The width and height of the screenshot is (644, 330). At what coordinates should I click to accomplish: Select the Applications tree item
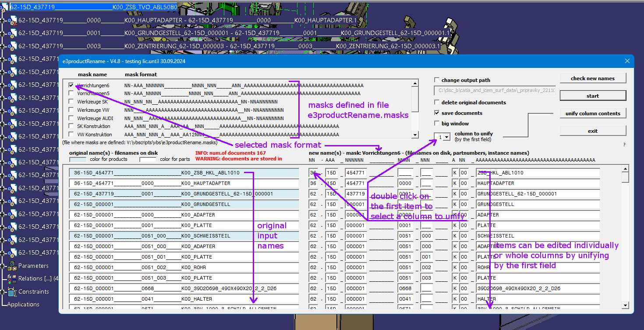(x=23, y=305)
